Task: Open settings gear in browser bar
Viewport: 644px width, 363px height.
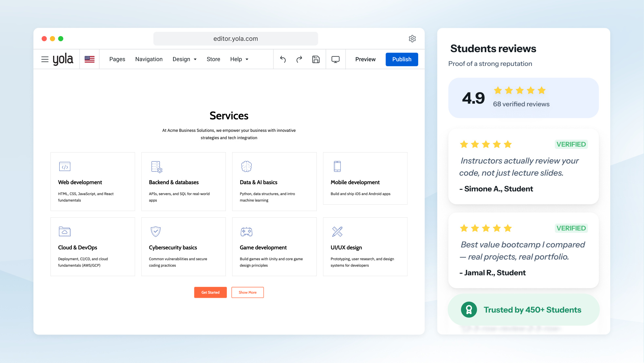Action: tap(412, 39)
